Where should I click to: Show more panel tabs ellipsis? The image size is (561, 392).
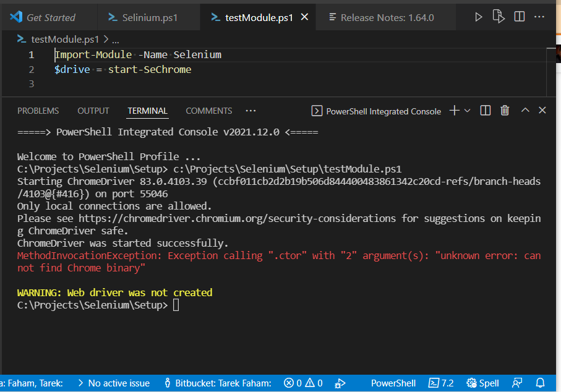251,111
